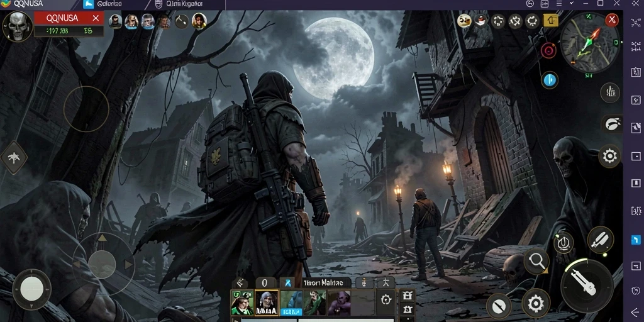Click the checkmark dropdown in title bar

tap(572, 3)
